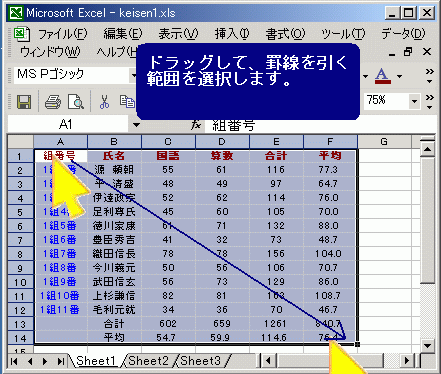Open Print Preview magnifier icon
Screen dimensions: 441x374
point(76,102)
